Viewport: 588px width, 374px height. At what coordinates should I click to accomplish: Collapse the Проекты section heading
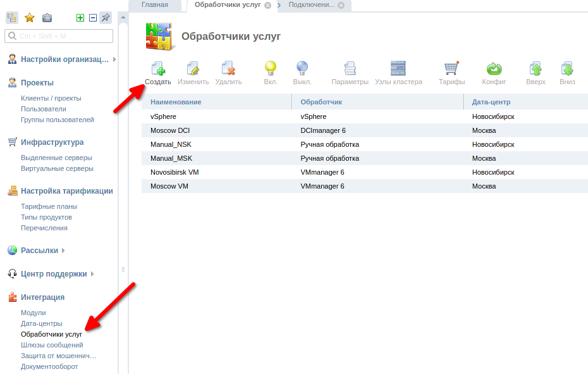[37, 83]
